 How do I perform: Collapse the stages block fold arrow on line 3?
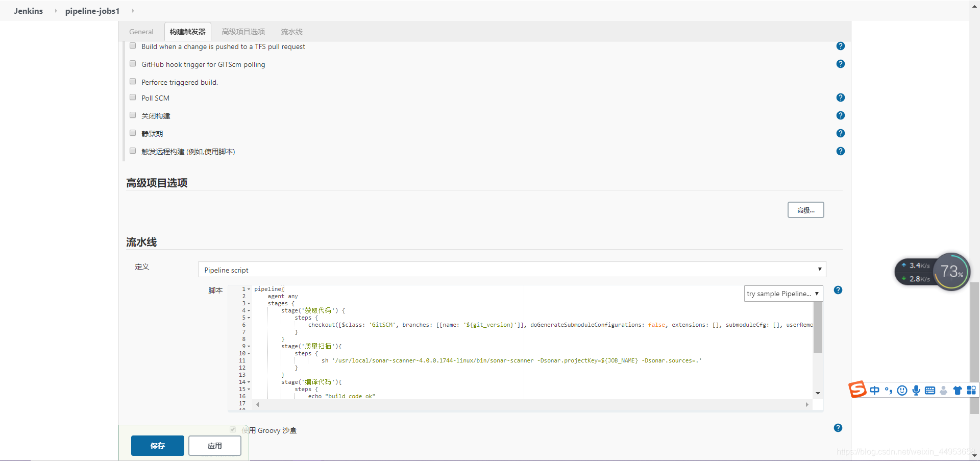point(249,304)
